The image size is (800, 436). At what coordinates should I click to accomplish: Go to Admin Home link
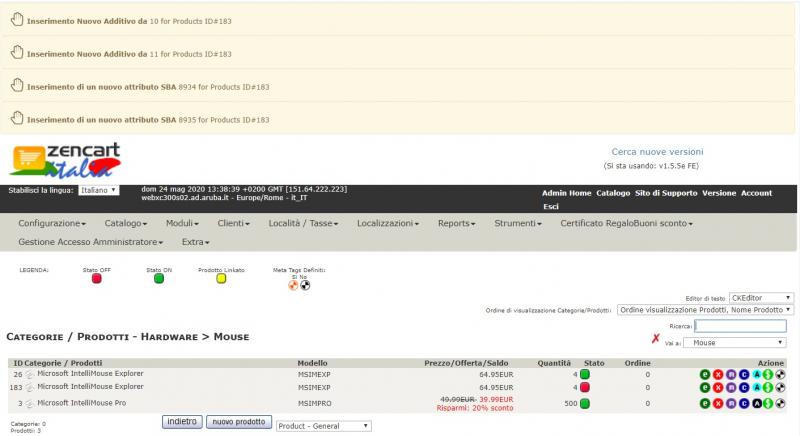click(x=566, y=193)
